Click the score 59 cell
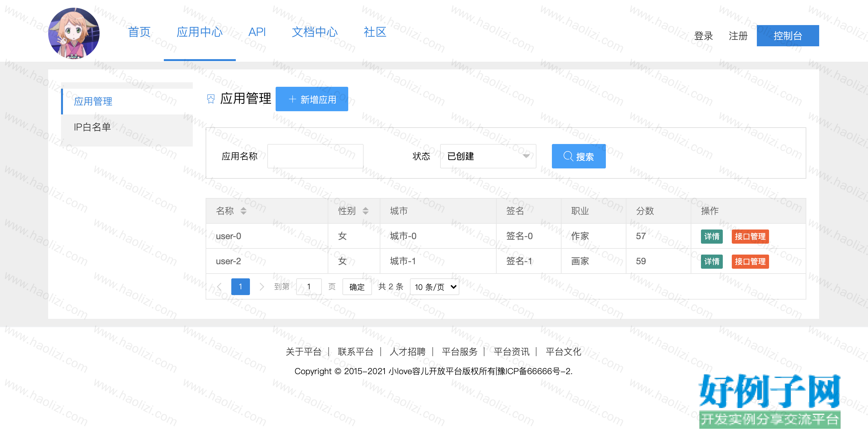This screenshot has height=432, width=868. click(659, 261)
